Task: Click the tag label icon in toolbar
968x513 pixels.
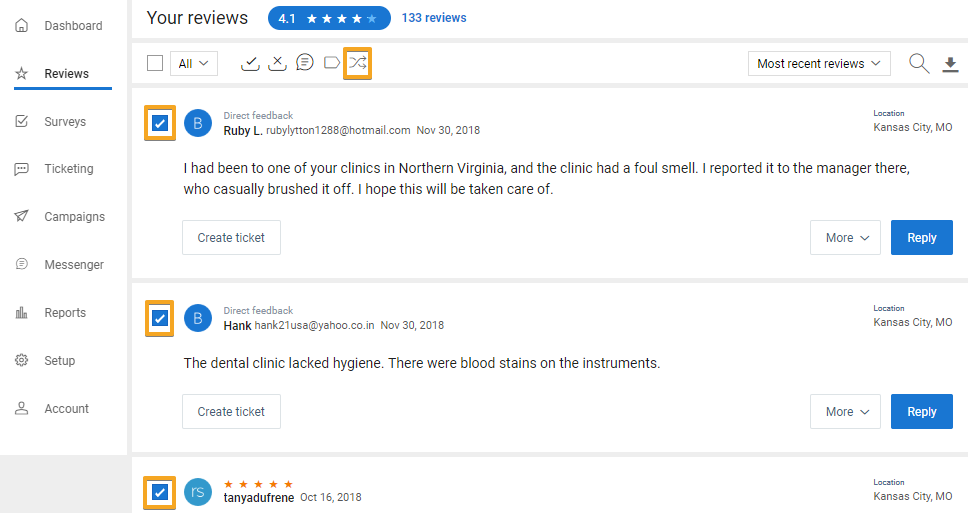Action: [x=332, y=63]
